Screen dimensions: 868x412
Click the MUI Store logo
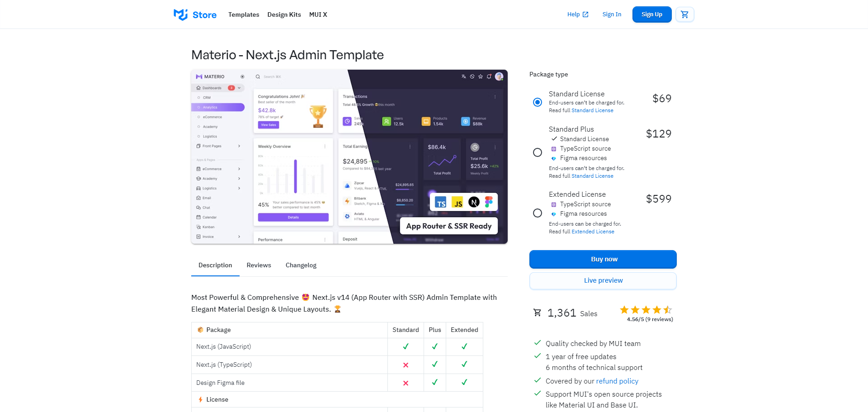(x=195, y=14)
